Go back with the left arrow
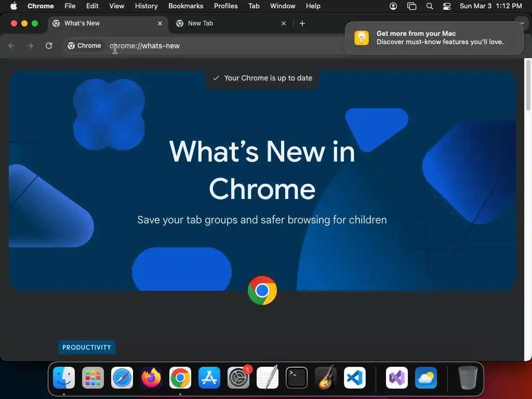 point(11,46)
